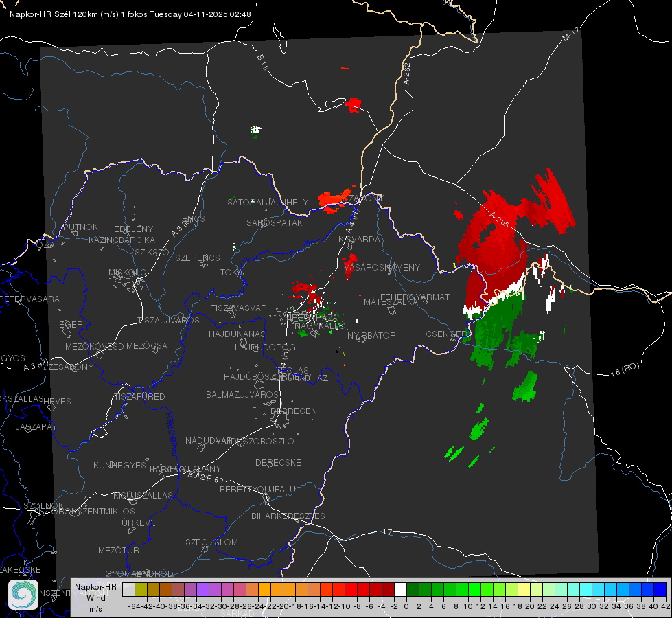The image size is (672, 618).
Task: Select the white zero-velocity swatch in the legend
Action: coord(400,590)
